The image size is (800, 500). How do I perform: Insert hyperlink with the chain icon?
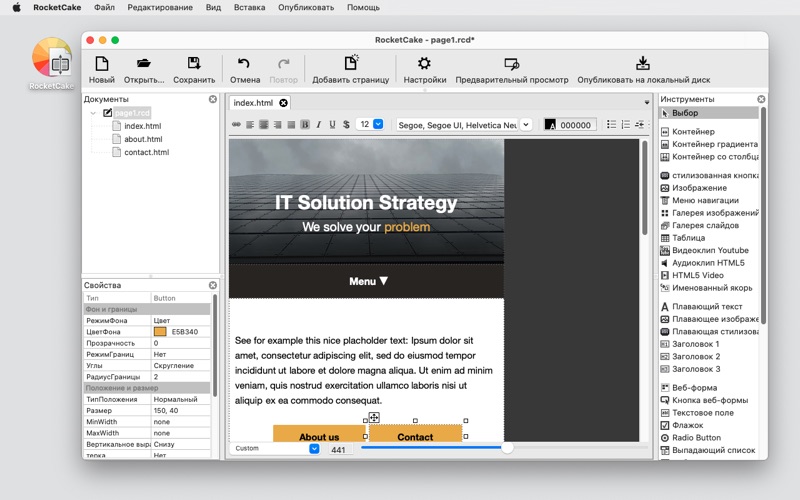[x=236, y=124]
